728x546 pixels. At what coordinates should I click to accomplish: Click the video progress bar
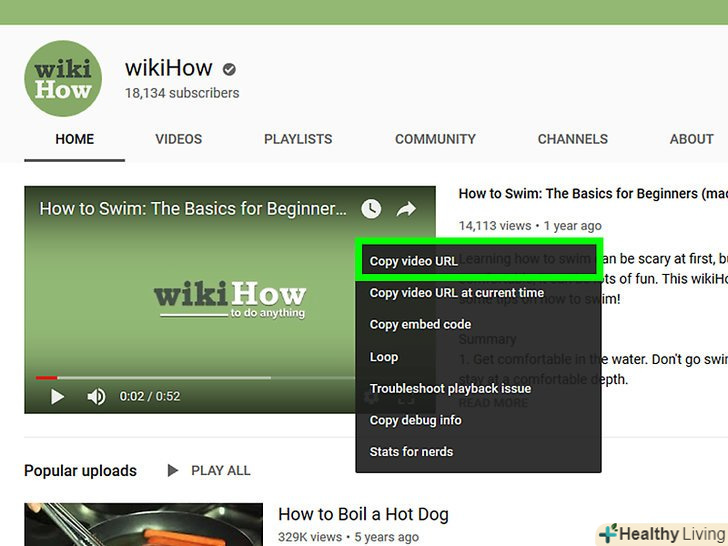point(195,377)
